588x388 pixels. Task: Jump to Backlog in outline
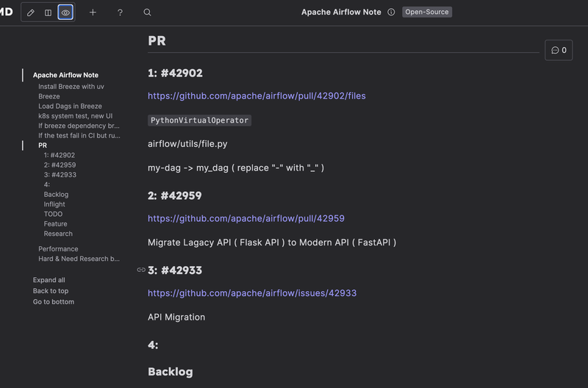tap(57, 194)
